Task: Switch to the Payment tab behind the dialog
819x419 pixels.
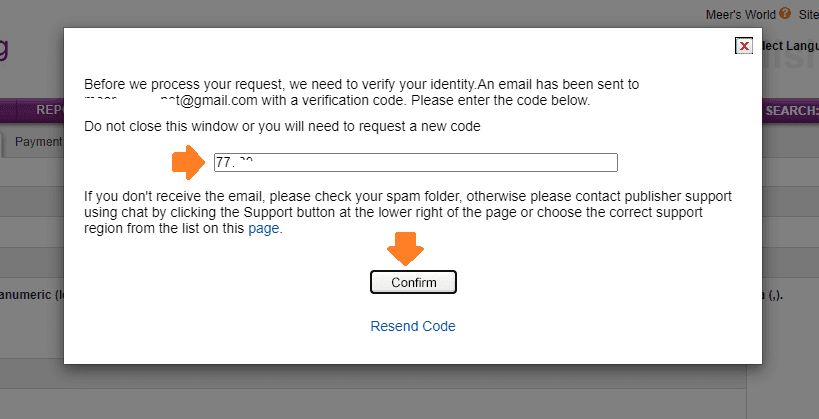Action: tap(39, 142)
